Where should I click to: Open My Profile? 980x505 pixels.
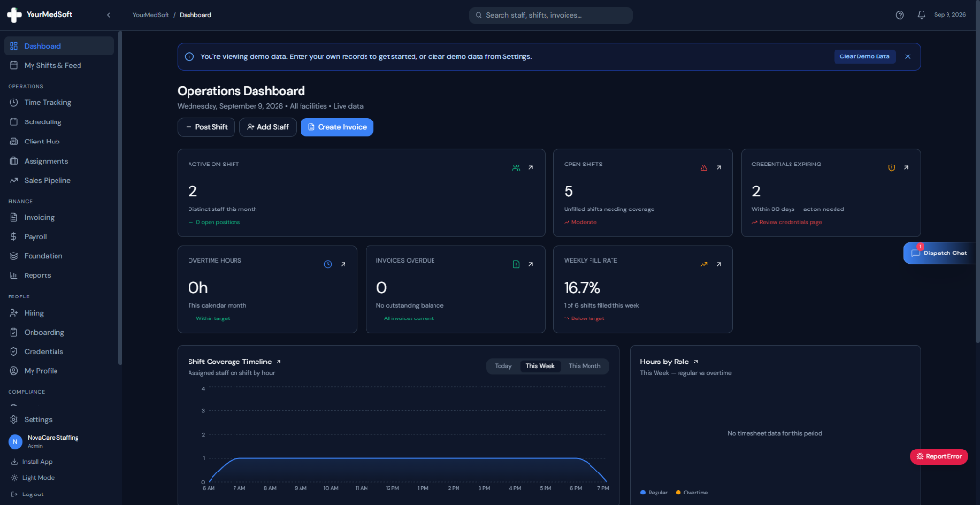pos(58,371)
